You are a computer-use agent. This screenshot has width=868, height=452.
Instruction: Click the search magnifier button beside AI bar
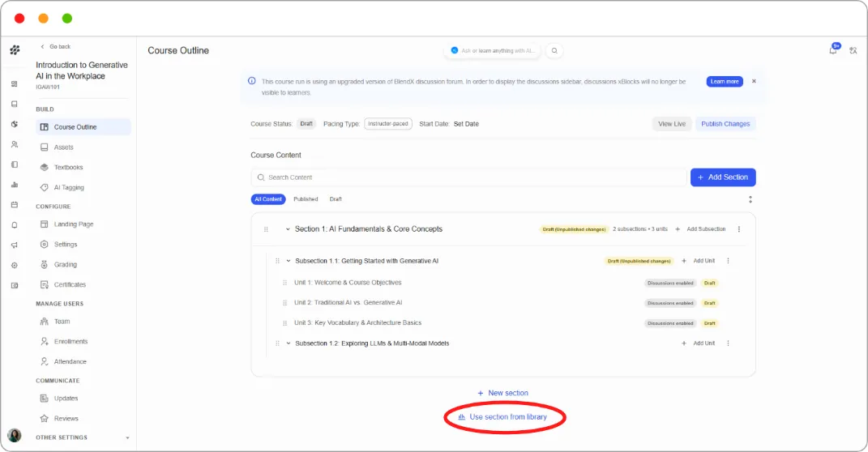click(x=554, y=50)
